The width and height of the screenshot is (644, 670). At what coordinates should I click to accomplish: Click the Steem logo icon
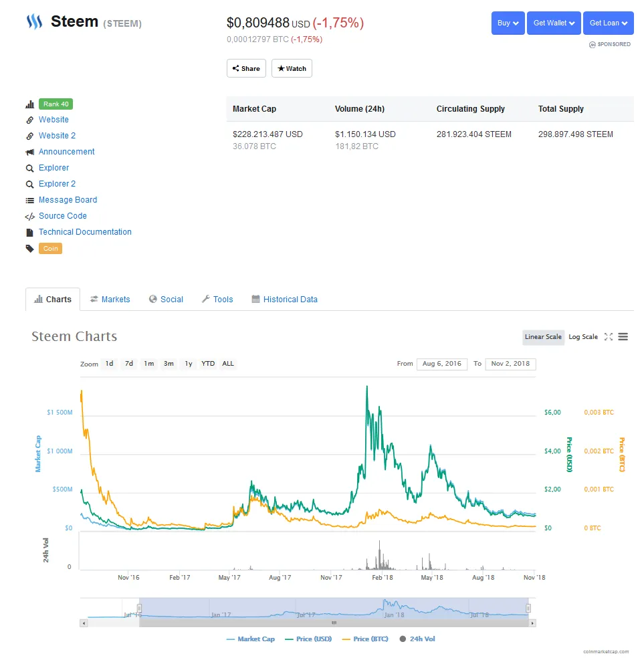pyautogui.click(x=34, y=21)
